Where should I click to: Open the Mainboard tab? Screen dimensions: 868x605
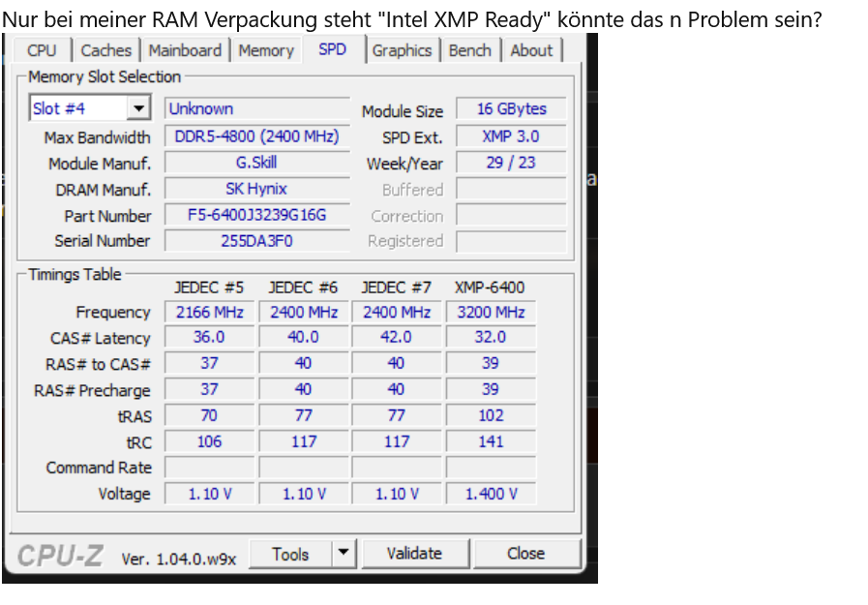pyautogui.click(x=185, y=50)
